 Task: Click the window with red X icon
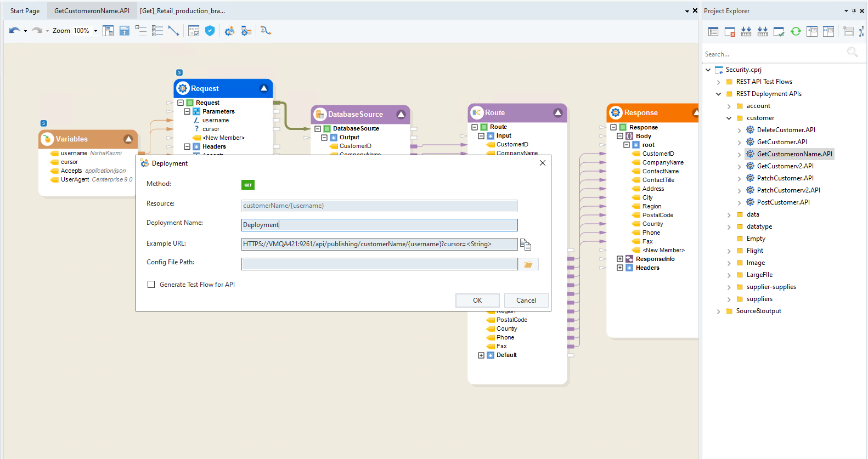pyautogui.click(x=730, y=31)
